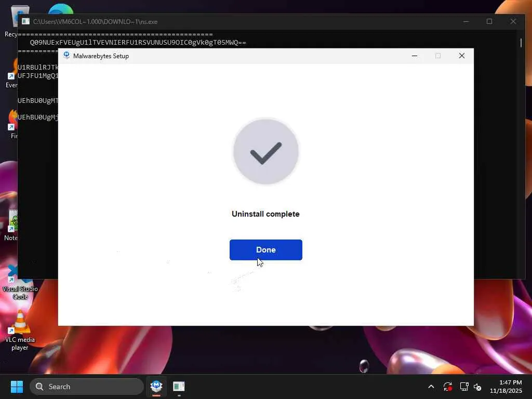Image resolution: width=532 pixels, height=399 pixels.
Task: Open the Windows Start menu
Action: 17,387
